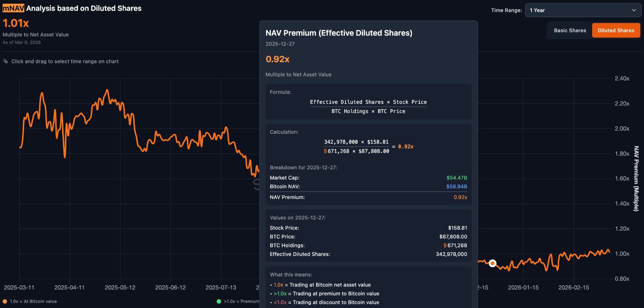644x308 pixels.
Task: Click the drag-to-select time range hint text
Action: click(x=65, y=61)
